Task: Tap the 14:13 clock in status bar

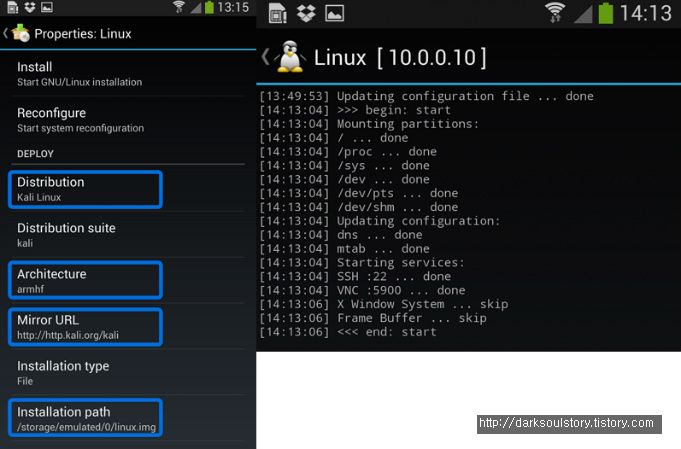Action: [646, 13]
